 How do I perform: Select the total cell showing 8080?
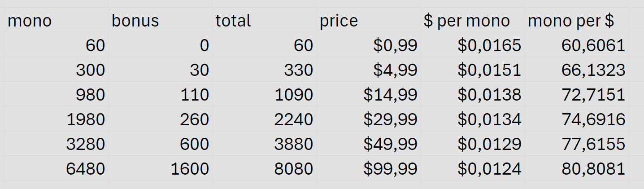pos(264,169)
